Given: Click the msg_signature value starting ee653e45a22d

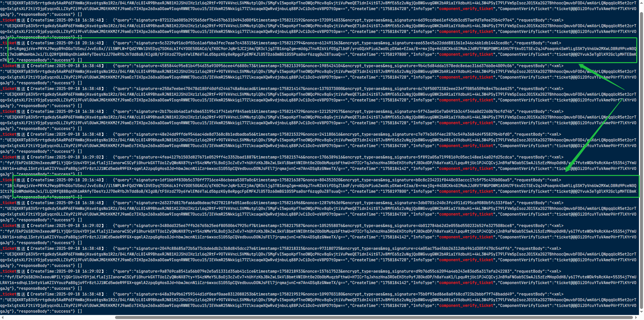Looking at the screenshot, I should pyautogui.click(x=463, y=43).
